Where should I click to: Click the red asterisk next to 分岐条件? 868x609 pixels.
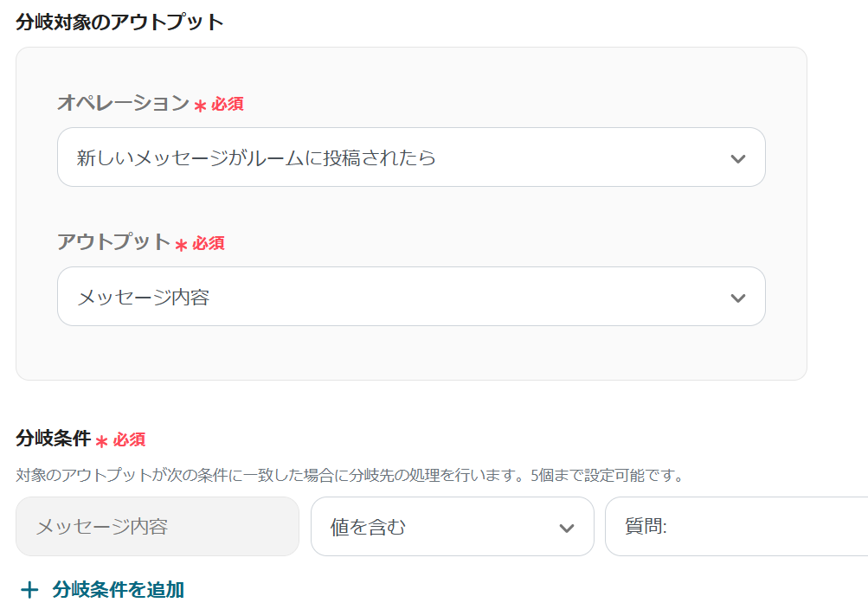[x=101, y=441]
